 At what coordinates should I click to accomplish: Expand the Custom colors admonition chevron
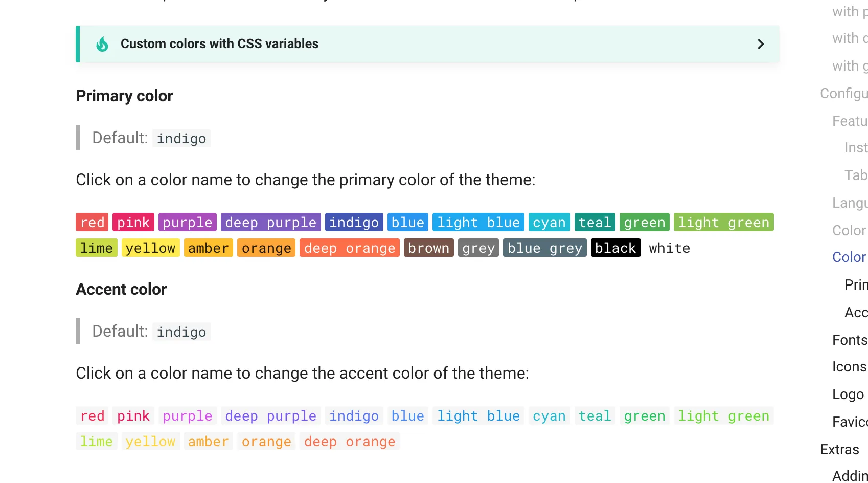coord(760,45)
